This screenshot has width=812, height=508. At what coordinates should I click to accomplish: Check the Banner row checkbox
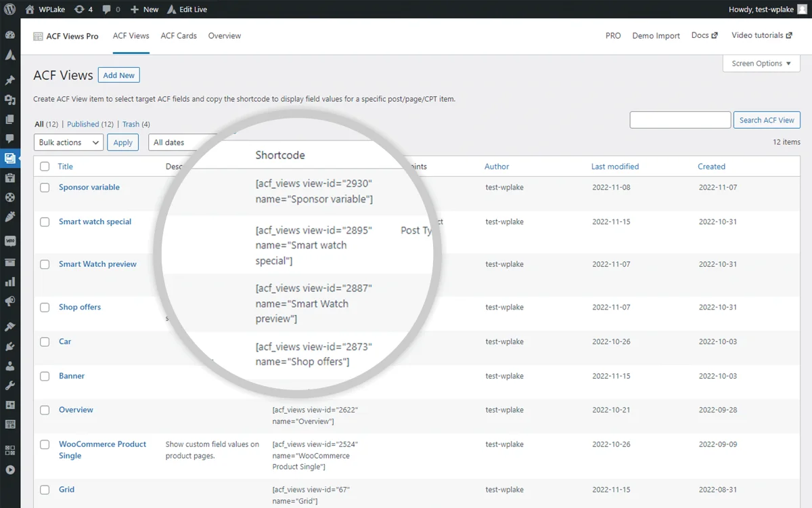45,377
